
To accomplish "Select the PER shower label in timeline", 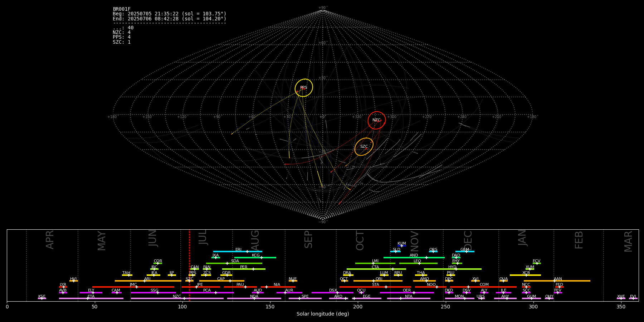I will (244, 267).
